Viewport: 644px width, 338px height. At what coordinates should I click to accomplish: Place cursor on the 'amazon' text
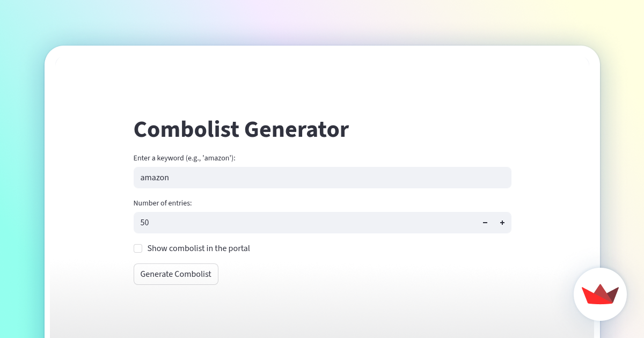(155, 178)
